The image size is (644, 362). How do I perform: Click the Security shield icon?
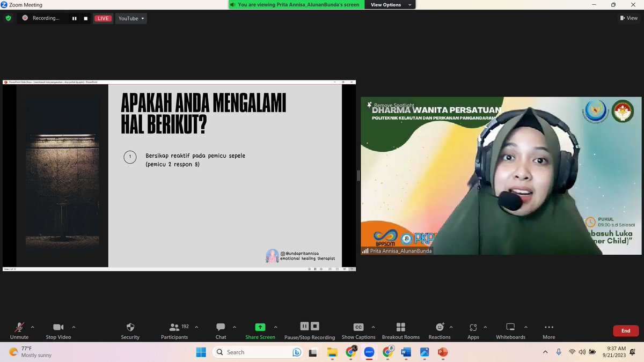pyautogui.click(x=130, y=327)
